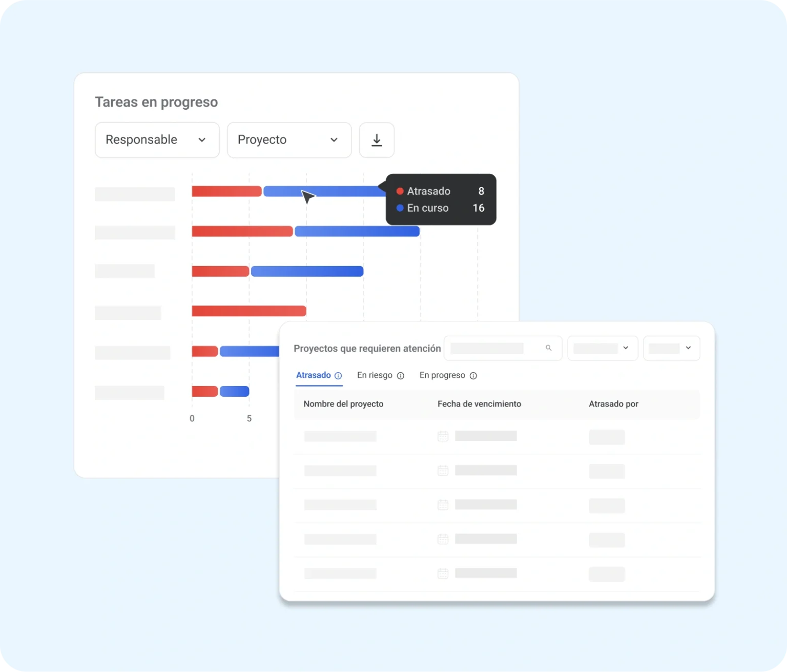
Task: Click the download icon button
Action: click(x=377, y=140)
